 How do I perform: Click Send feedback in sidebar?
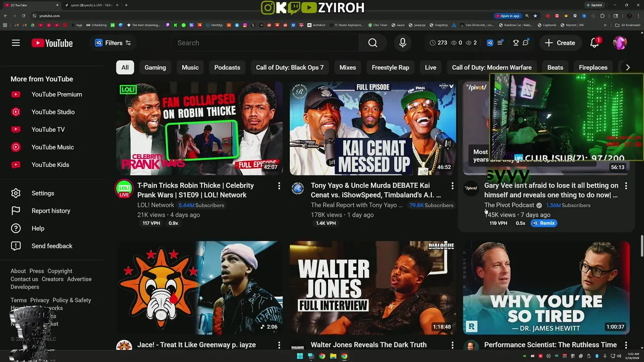click(52, 246)
